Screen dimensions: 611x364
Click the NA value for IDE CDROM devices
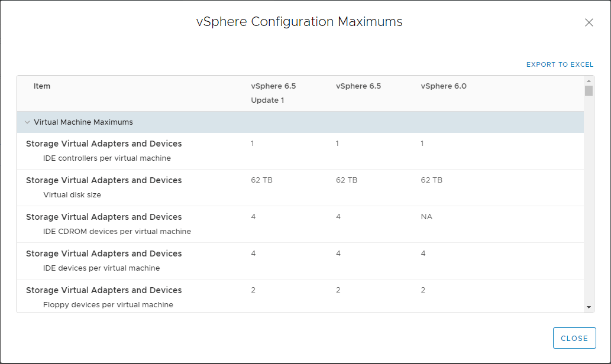point(426,217)
